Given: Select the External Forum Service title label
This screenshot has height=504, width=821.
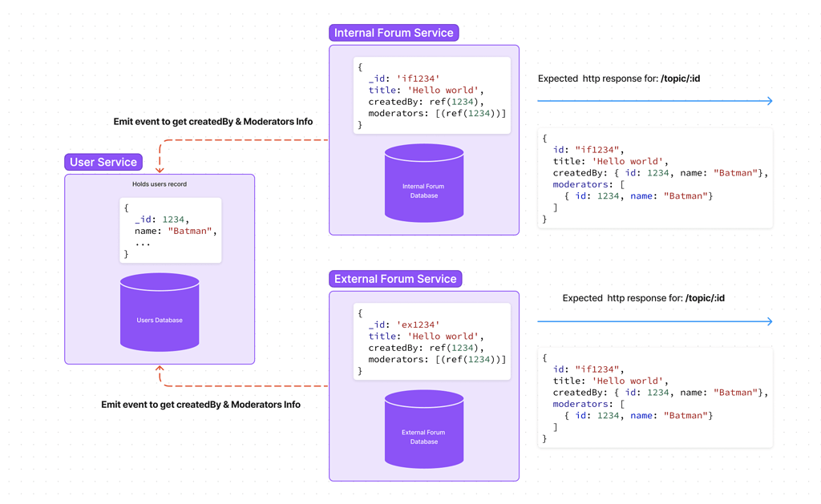Looking at the screenshot, I should pyautogui.click(x=395, y=279).
